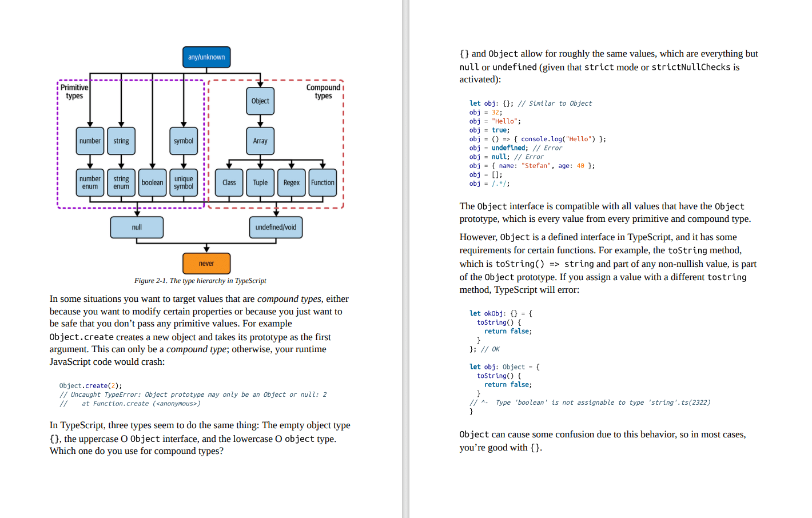Image resolution: width=812 pixels, height=518 pixels.
Task: Select the unique symbol node
Action: (x=183, y=182)
